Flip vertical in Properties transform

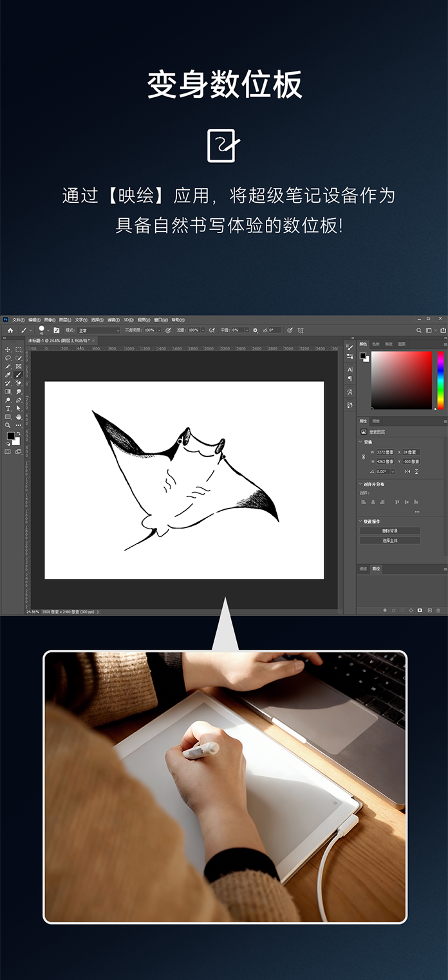point(416,471)
